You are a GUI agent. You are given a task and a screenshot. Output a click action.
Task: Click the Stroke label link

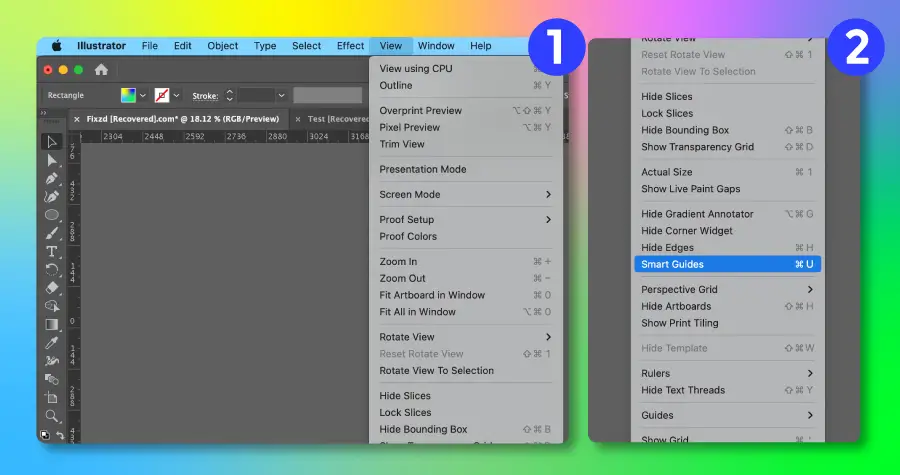(x=205, y=96)
